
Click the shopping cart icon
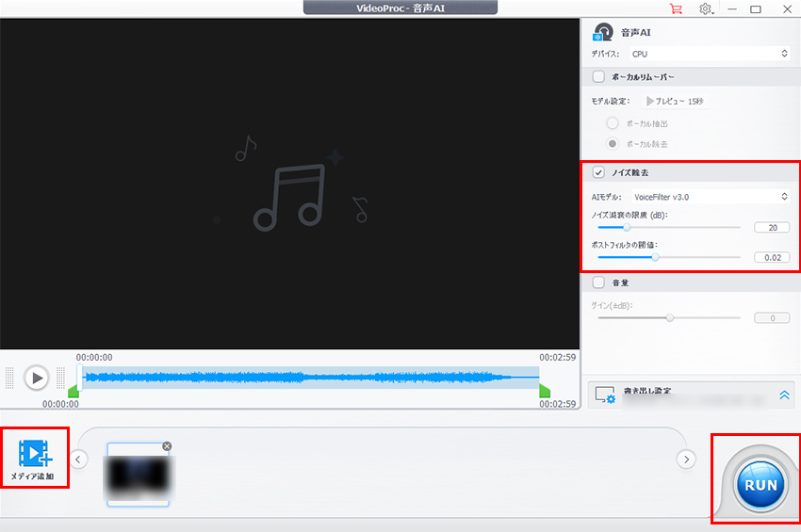click(x=675, y=8)
